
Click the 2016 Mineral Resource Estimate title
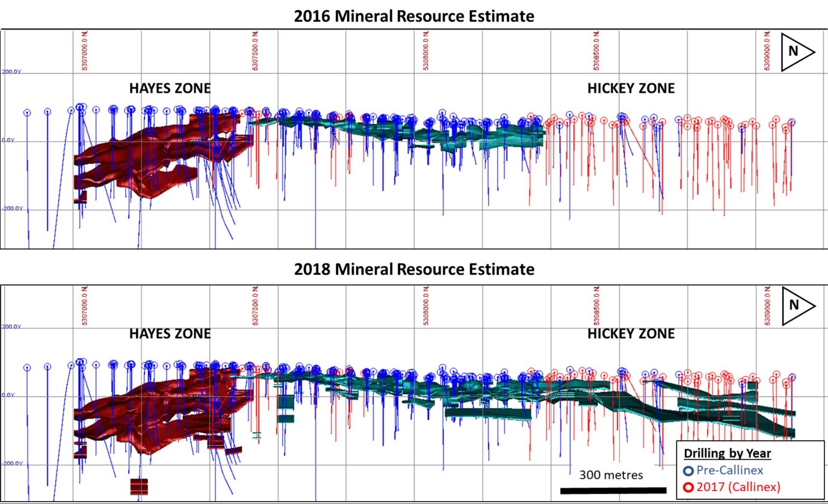(414, 16)
